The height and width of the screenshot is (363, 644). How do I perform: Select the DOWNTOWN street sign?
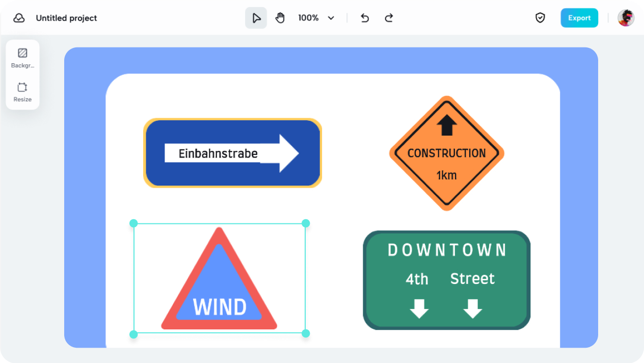click(x=446, y=280)
